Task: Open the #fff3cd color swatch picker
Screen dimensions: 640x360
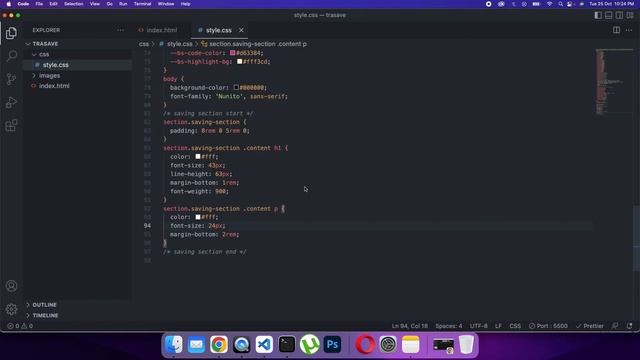Action: [x=240, y=62]
